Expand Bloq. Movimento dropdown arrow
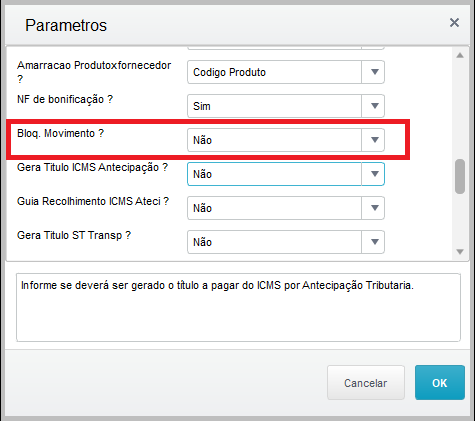The width and height of the screenshot is (475, 421). click(x=374, y=140)
